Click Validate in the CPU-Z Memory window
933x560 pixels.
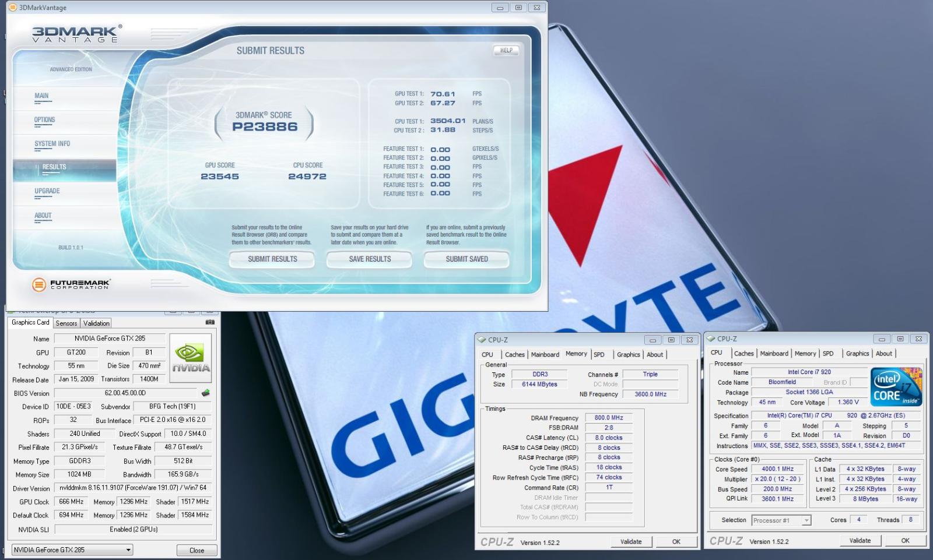(x=631, y=541)
